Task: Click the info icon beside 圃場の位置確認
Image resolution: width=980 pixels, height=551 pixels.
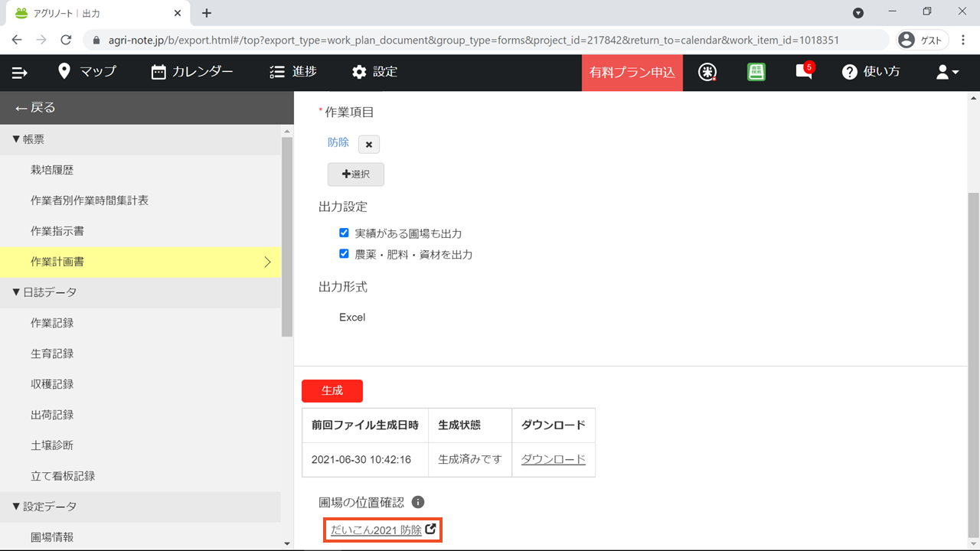Action: click(418, 502)
